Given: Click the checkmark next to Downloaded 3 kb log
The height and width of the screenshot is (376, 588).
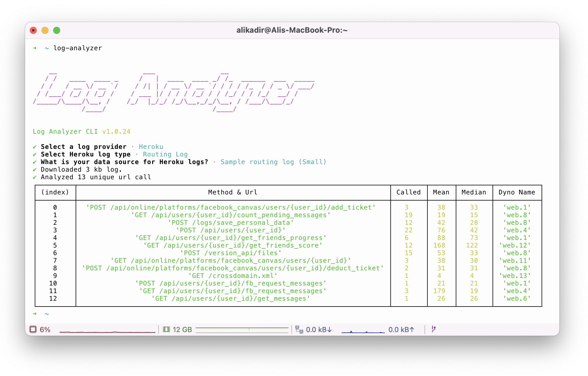Looking at the screenshot, I should (x=35, y=170).
